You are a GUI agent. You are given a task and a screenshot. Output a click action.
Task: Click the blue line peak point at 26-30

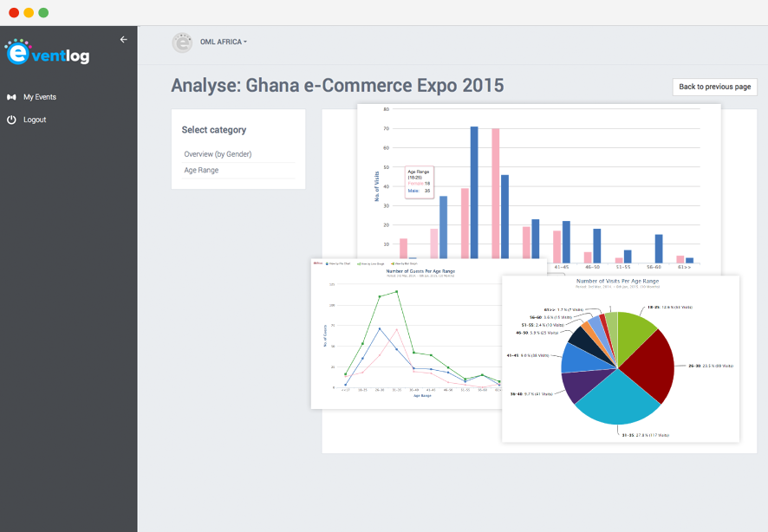(380, 329)
